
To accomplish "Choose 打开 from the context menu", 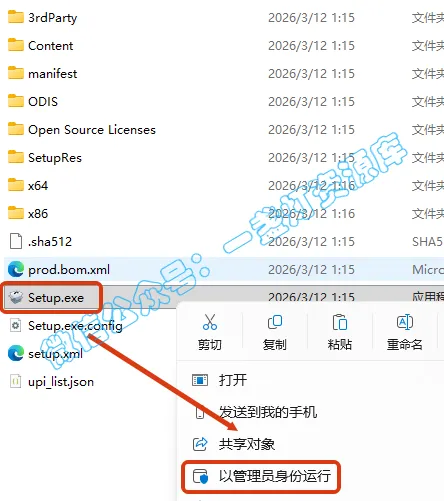I will 233,380.
